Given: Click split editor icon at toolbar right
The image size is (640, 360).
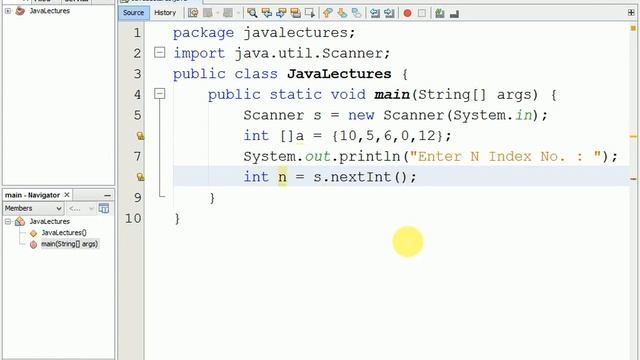Looking at the screenshot, I should [631, 13].
